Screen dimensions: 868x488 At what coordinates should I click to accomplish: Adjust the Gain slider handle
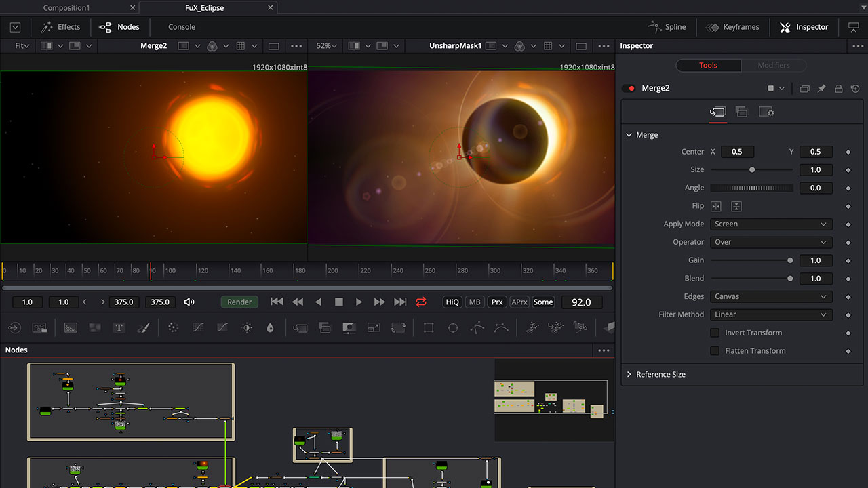(790, 260)
